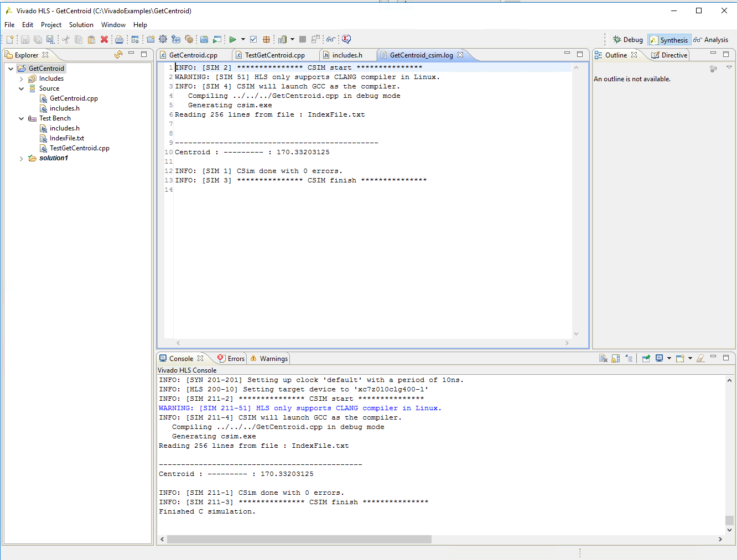This screenshot has width=737, height=560.
Task: Select the includes.h editor tab
Action: coord(347,55)
